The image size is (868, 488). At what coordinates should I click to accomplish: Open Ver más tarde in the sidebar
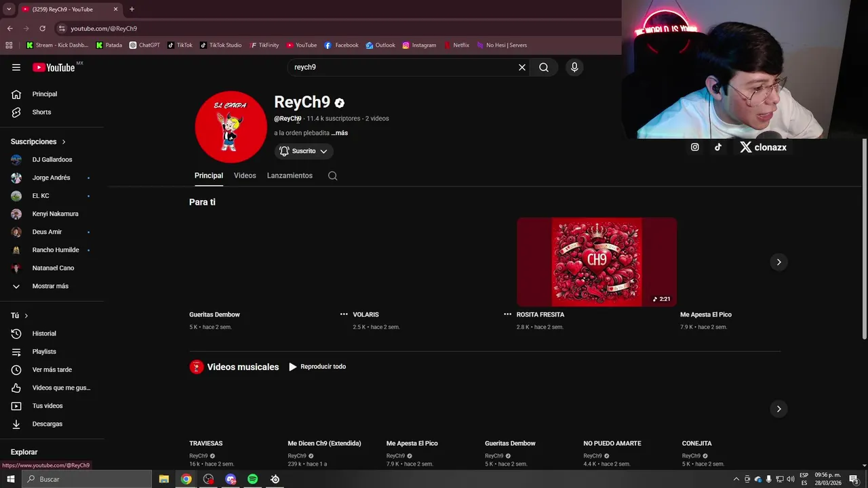52,369
